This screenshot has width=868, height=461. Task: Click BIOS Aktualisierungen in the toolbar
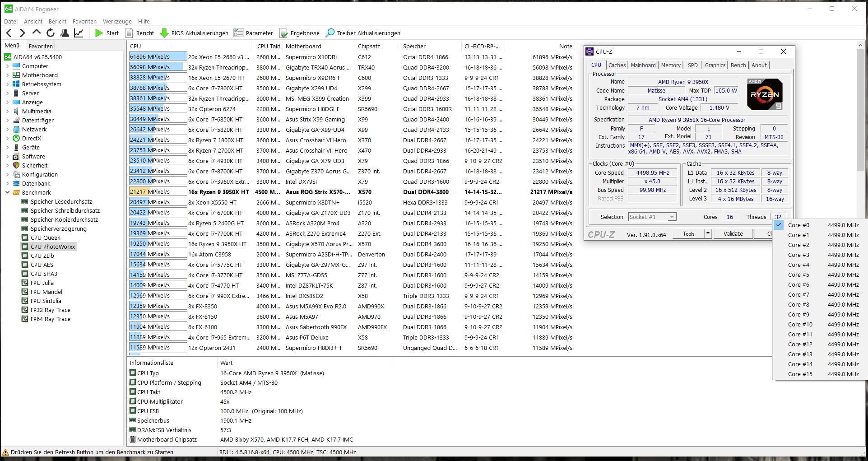[x=195, y=33]
